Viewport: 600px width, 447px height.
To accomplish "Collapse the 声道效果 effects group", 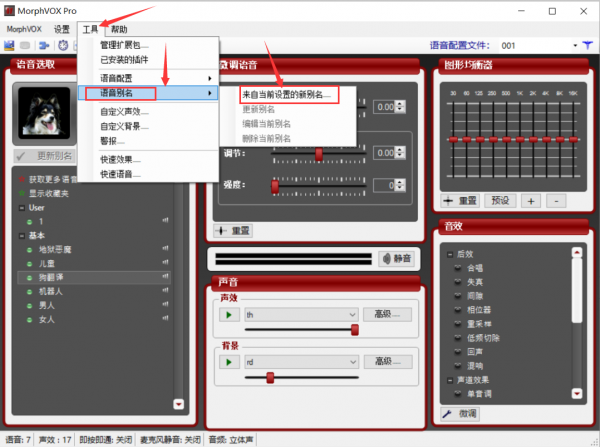I will tap(450, 380).
